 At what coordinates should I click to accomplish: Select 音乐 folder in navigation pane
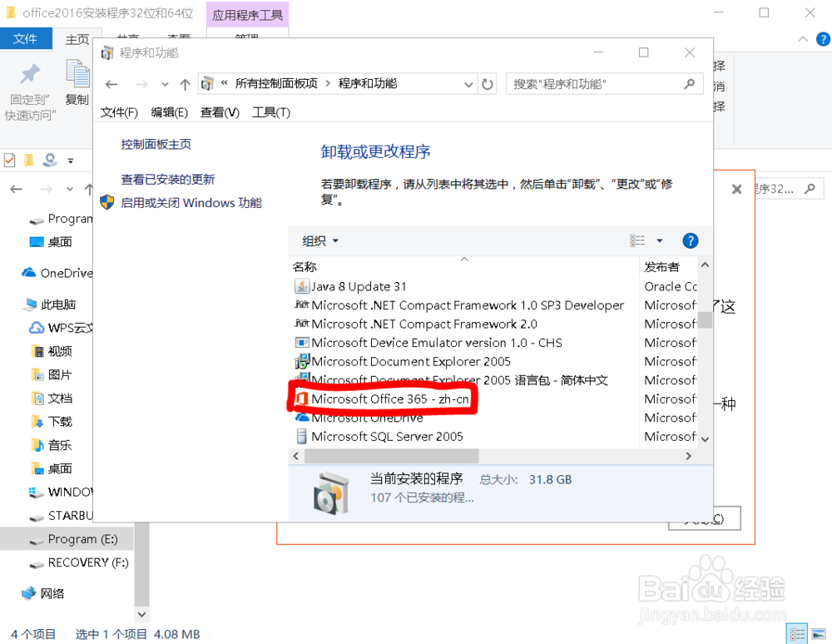(x=52, y=445)
